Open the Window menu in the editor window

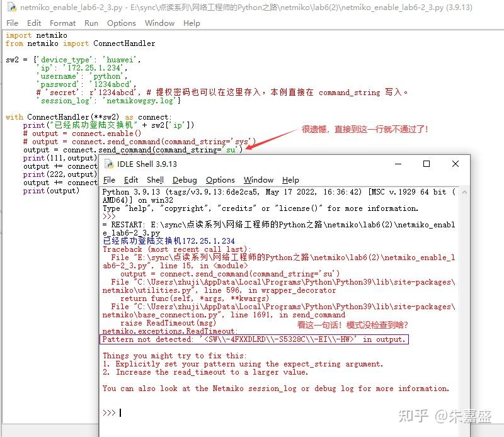(x=159, y=23)
